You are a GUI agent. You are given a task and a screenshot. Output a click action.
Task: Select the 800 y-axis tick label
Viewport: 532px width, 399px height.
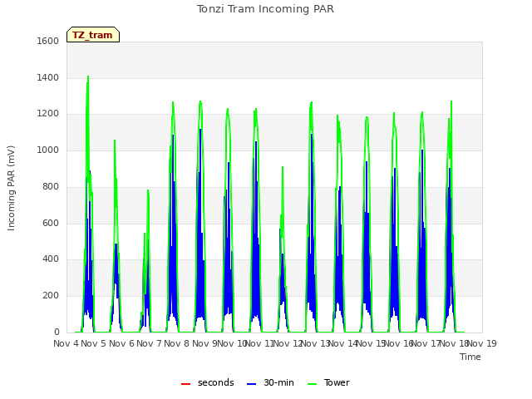[51, 186]
